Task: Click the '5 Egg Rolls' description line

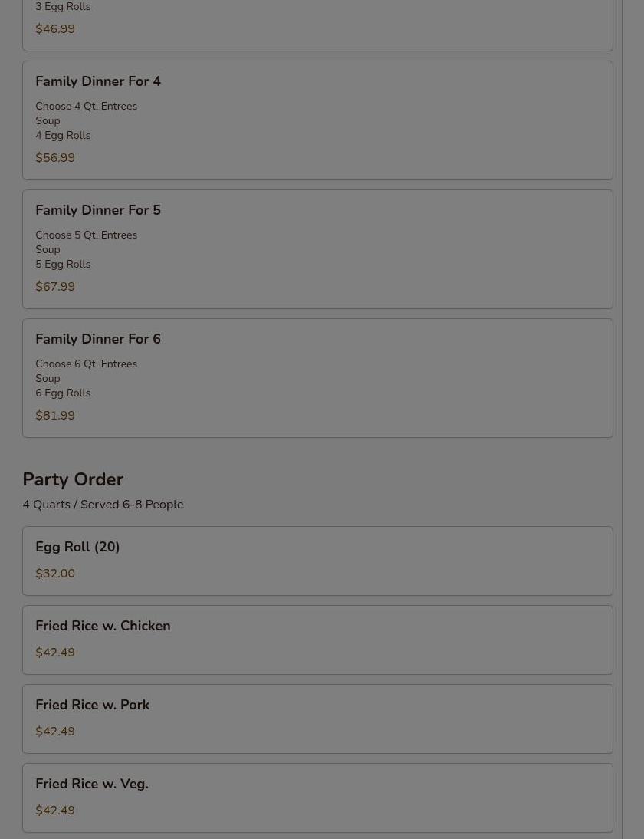Action: point(63,264)
